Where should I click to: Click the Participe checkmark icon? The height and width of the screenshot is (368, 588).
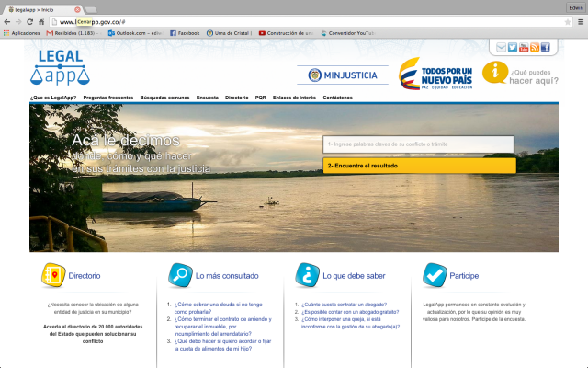point(435,275)
